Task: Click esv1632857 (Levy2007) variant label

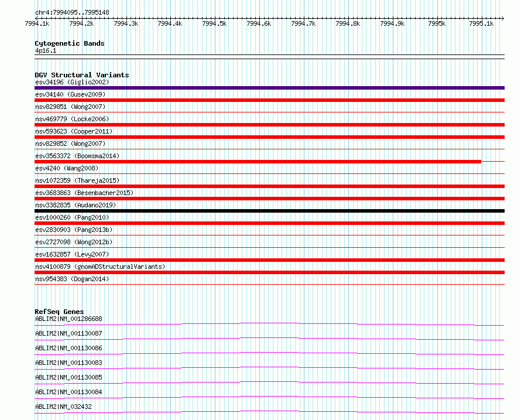Action: pyautogui.click(x=72, y=254)
